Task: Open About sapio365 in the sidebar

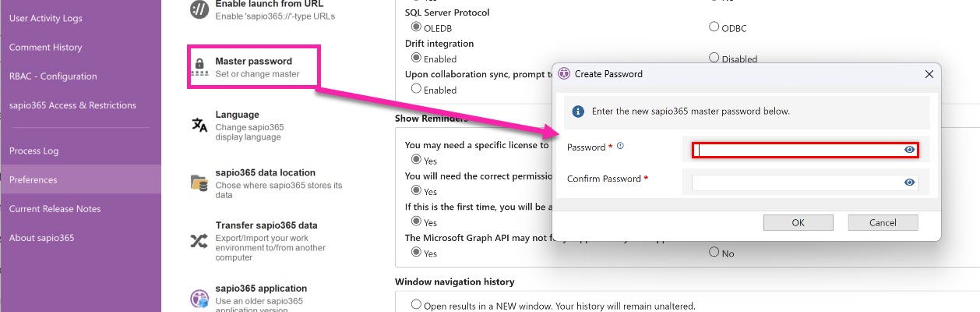Action: (41, 238)
